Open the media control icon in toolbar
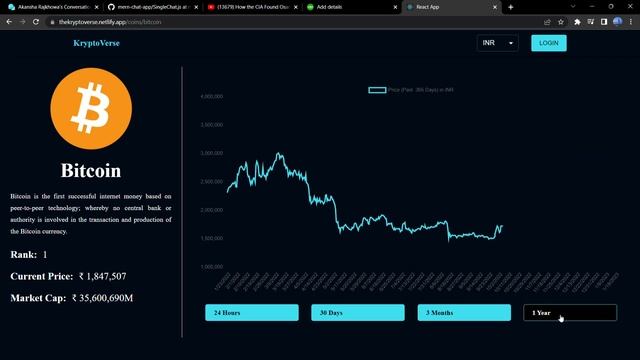The height and width of the screenshot is (360, 640). [591, 22]
